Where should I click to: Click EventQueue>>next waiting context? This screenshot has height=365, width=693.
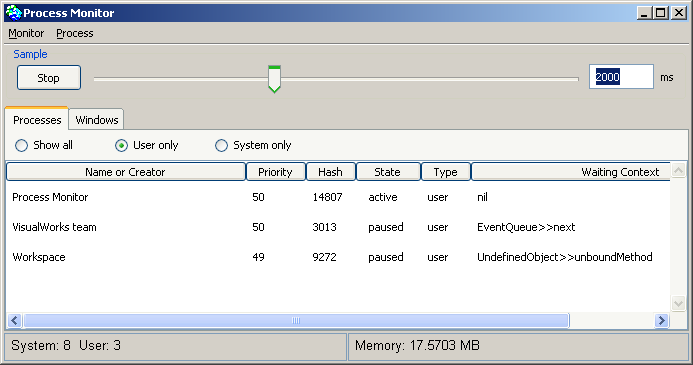coord(526,227)
